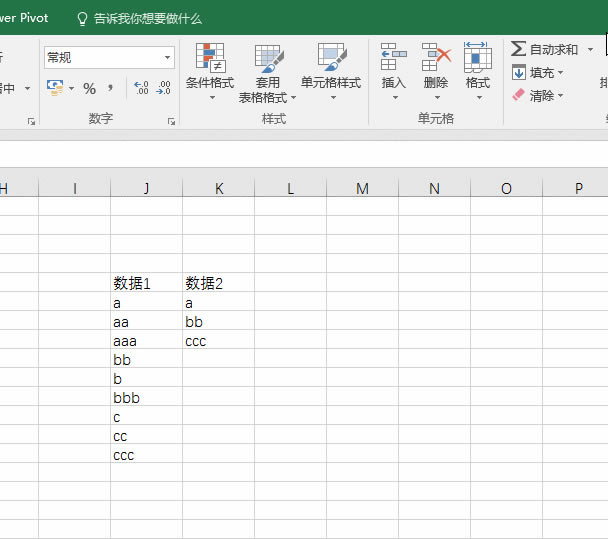Viewport: 608px width, 539px height.
Task: Expand the 填充 dropdown arrow
Action: click(x=560, y=72)
